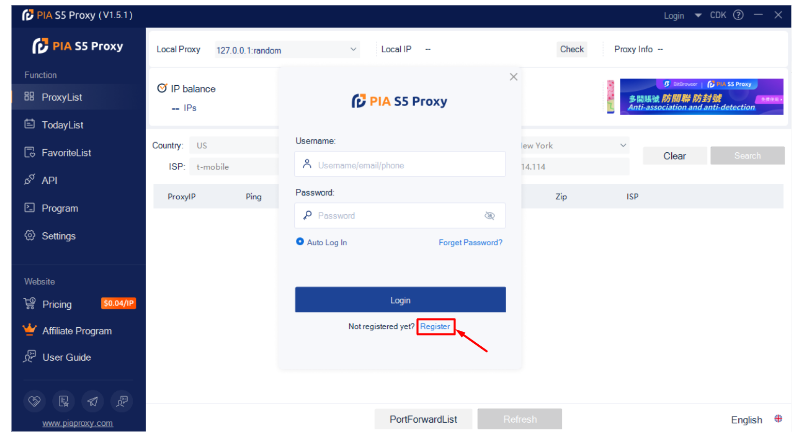Toggle the Auto Log In option
Image resolution: width=810 pixels, height=447 pixels.
point(300,241)
